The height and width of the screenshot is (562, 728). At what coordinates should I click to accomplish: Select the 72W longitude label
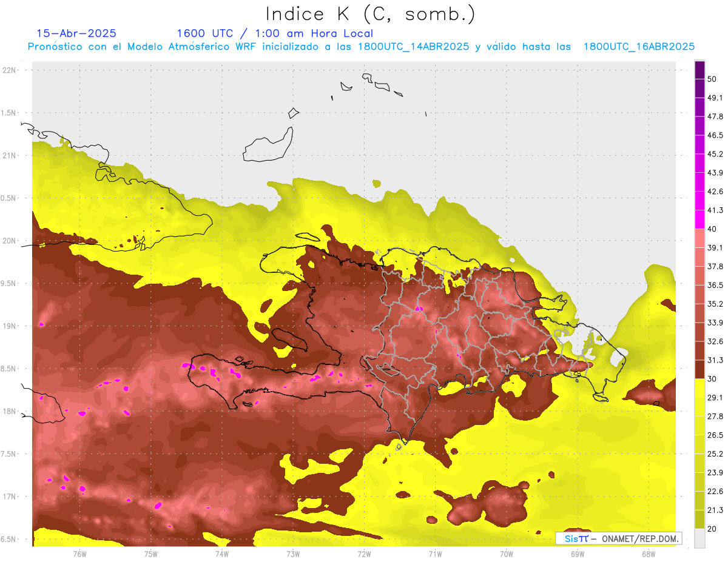[364, 554]
